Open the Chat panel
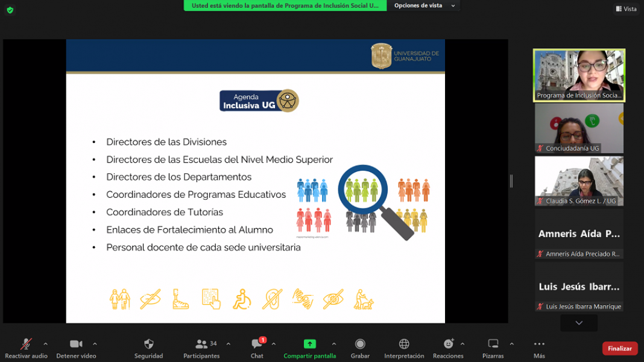Screen dimensions: 644x362 point(257,344)
